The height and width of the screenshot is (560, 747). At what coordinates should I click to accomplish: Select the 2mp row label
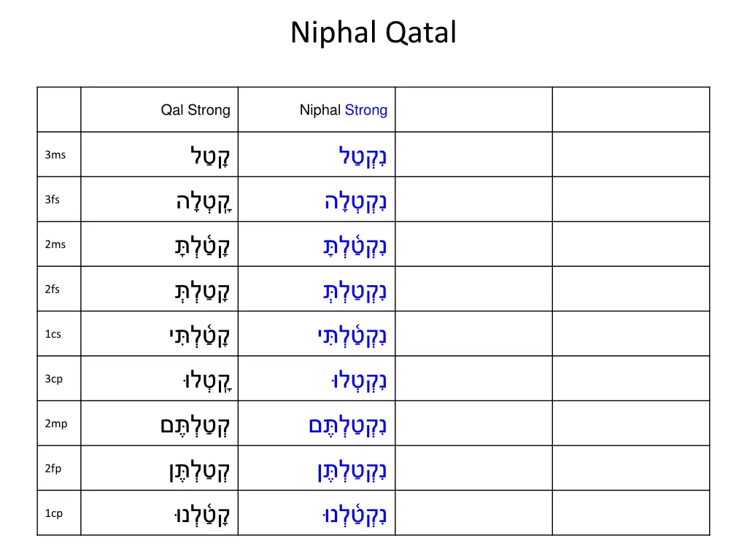(x=55, y=424)
